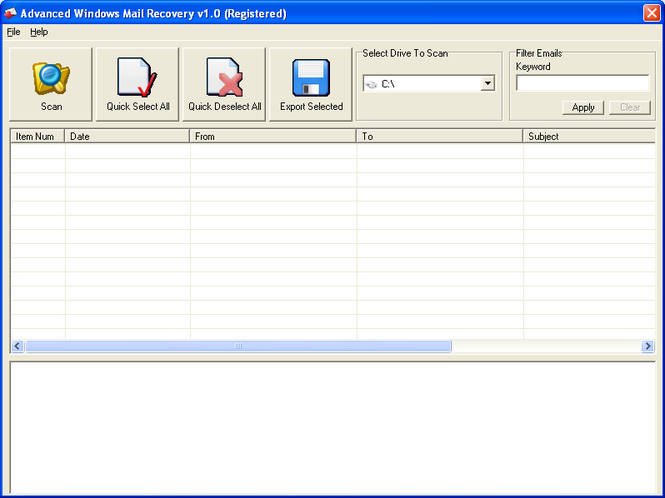Click the horizontal scrollbar thumb
Image resolution: width=665 pixels, height=498 pixels.
(x=238, y=346)
